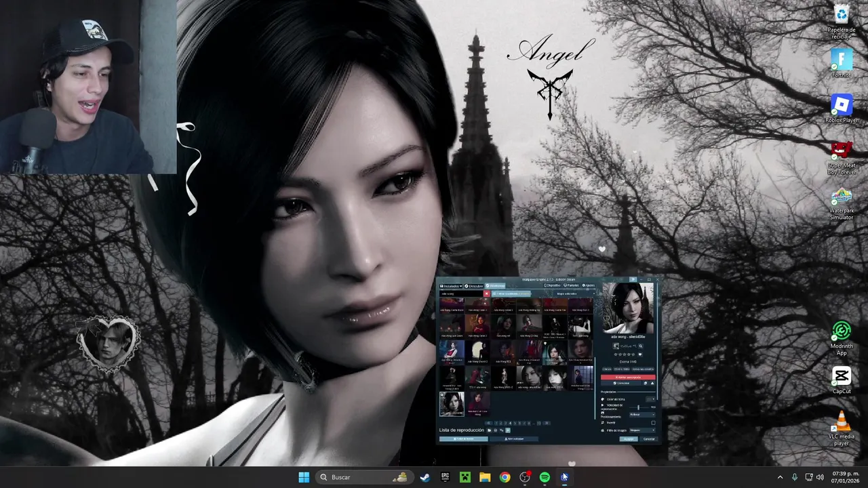Open Spotify from the taskbar
The height and width of the screenshot is (488, 868).
[545, 477]
